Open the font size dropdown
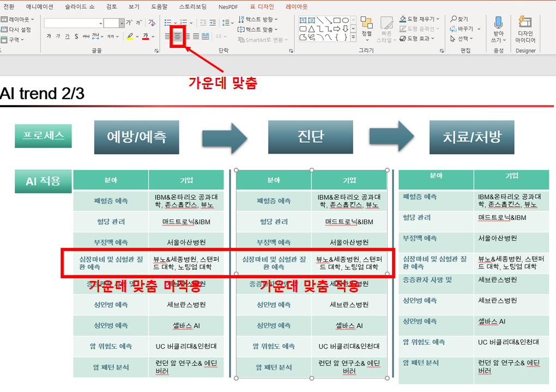The image size is (556, 392). 122,23
